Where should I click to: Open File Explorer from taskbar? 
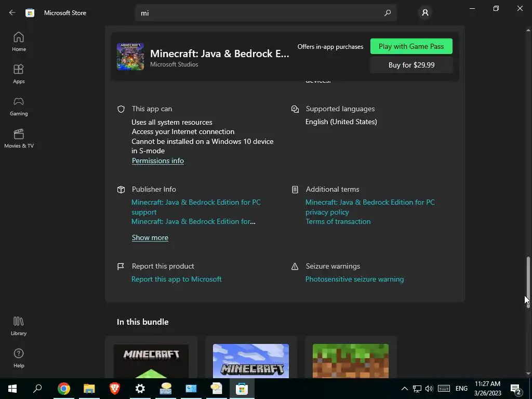(89, 389)
